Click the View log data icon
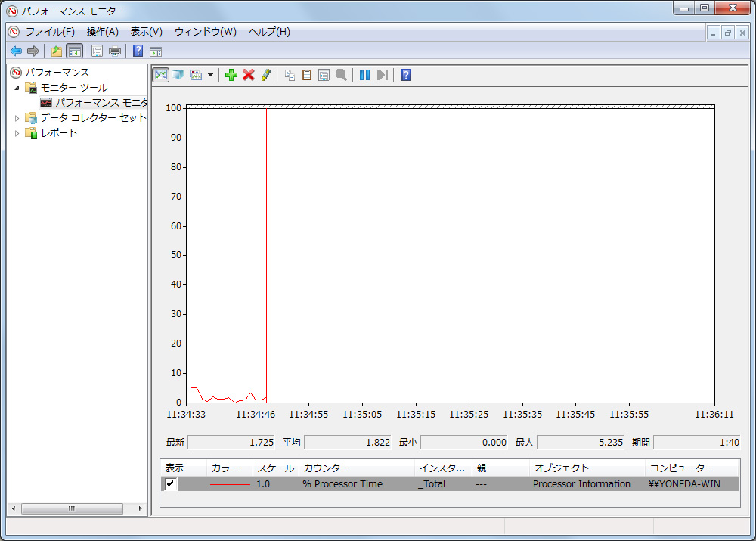The image size is (756, 541). [178, 75]
